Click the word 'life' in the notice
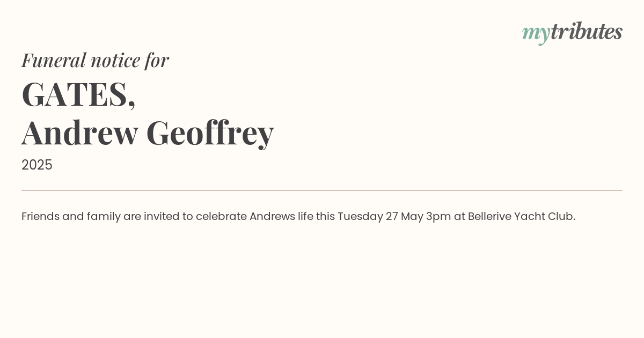This screenshot has height=338, width=644. point(305,216)
